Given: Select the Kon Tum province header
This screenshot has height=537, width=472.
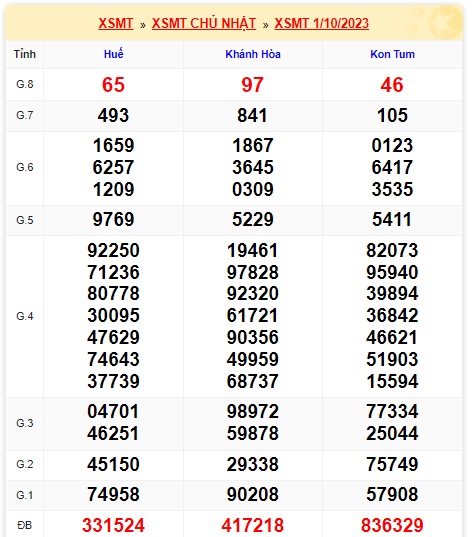Looking at the screenshot, I should (x=392, y=54).
